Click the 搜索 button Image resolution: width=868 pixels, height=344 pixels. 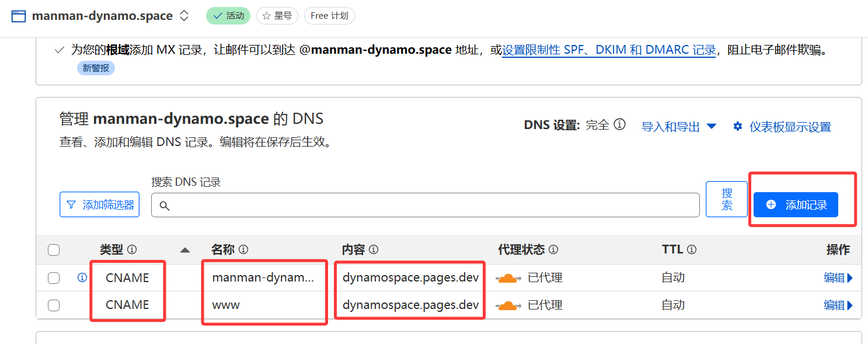point(727,199)
